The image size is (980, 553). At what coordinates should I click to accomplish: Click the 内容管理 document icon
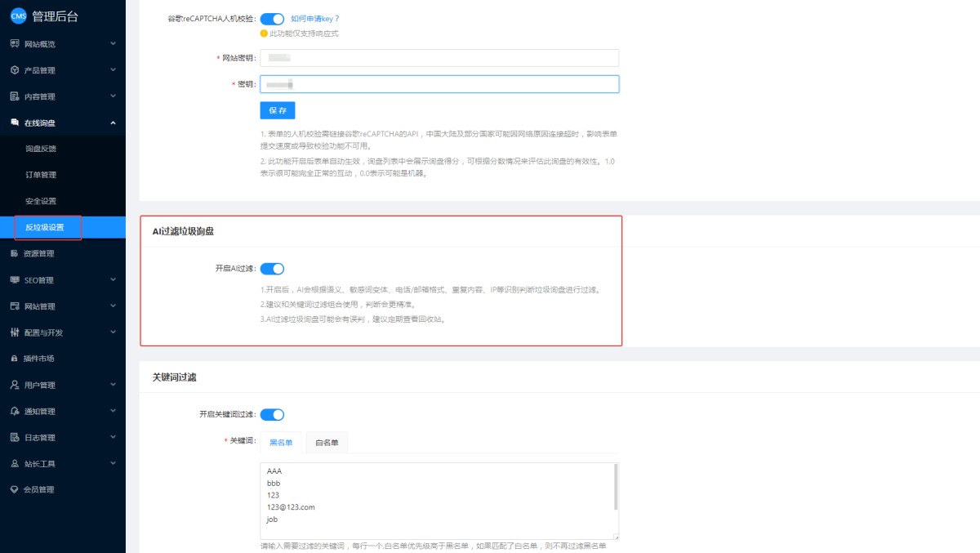pyautogui.click(x=15, y=96)
